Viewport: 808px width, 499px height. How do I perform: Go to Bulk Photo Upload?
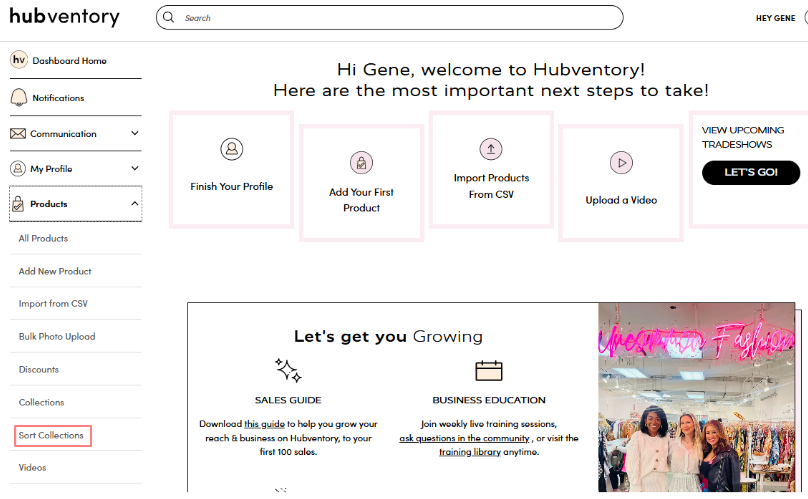pos(57,336)
